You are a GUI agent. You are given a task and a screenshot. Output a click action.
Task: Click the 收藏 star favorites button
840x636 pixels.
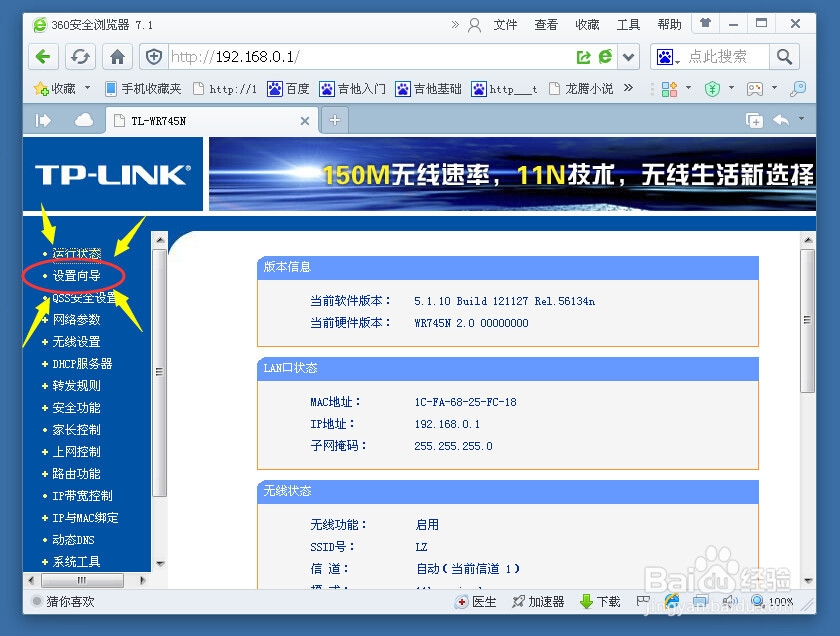(55, 88)
